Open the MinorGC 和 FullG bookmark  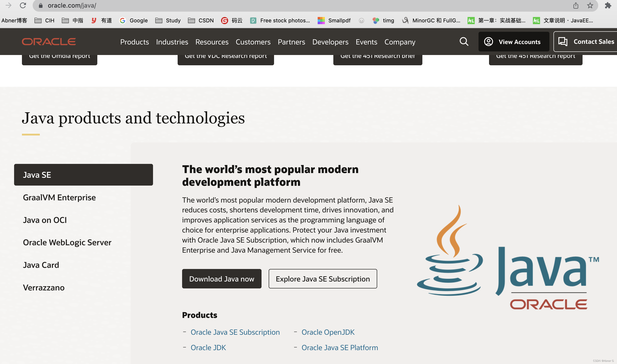click(x=431, y=20)
